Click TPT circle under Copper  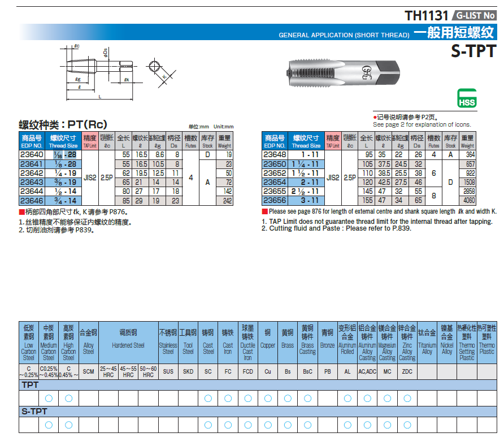268,399
